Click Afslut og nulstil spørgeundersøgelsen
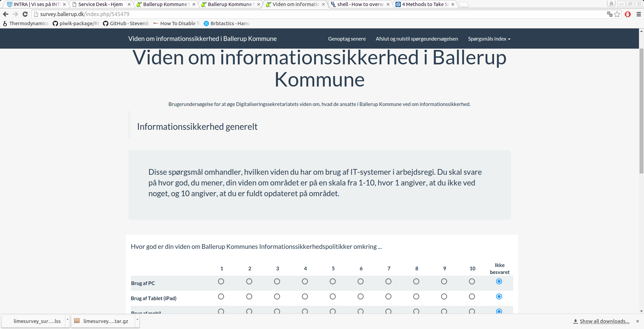This screenshot has width=644, height=329. [x=417, y=39]
